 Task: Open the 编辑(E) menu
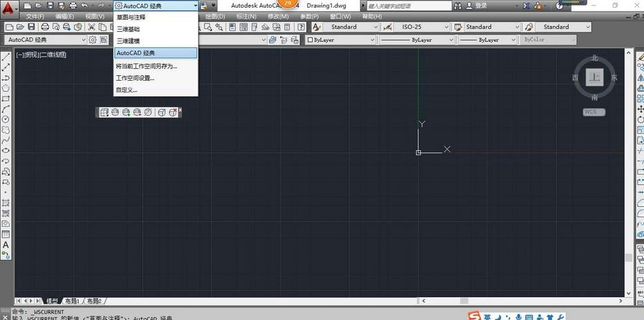tap(65, 17)
